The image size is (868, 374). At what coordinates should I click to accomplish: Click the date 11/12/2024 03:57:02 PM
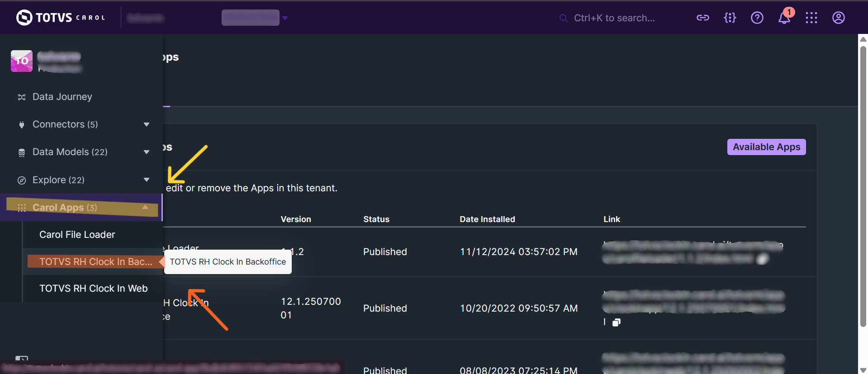pos(518,252)
